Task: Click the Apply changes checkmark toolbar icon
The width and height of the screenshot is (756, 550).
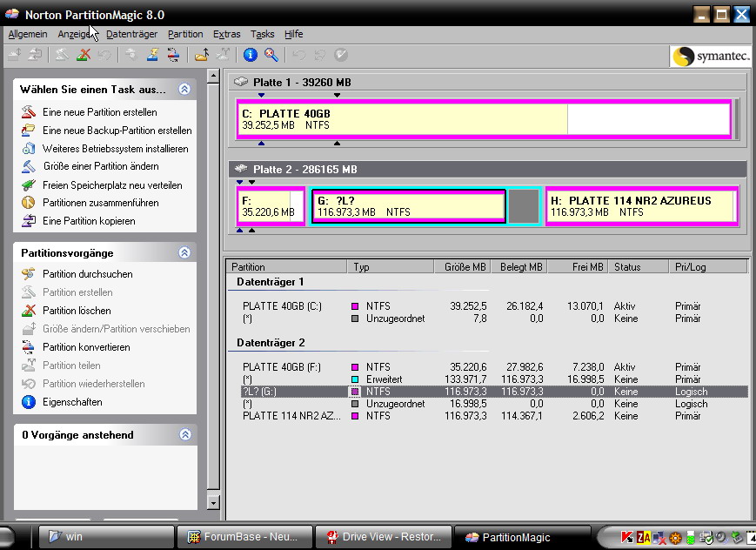Action: (x=341, y=55)
